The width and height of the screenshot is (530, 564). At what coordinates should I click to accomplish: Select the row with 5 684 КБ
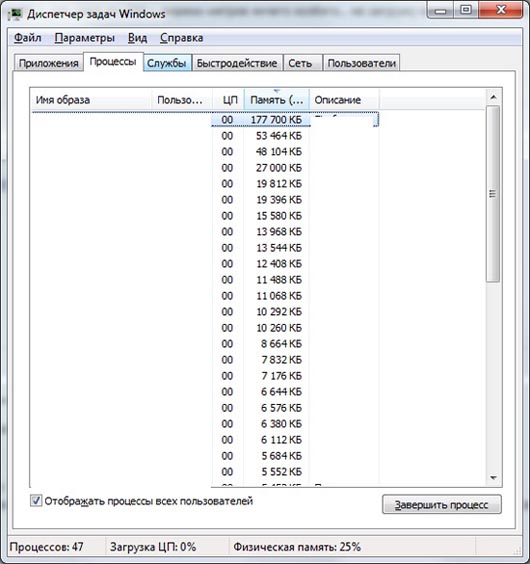[205, 456]
